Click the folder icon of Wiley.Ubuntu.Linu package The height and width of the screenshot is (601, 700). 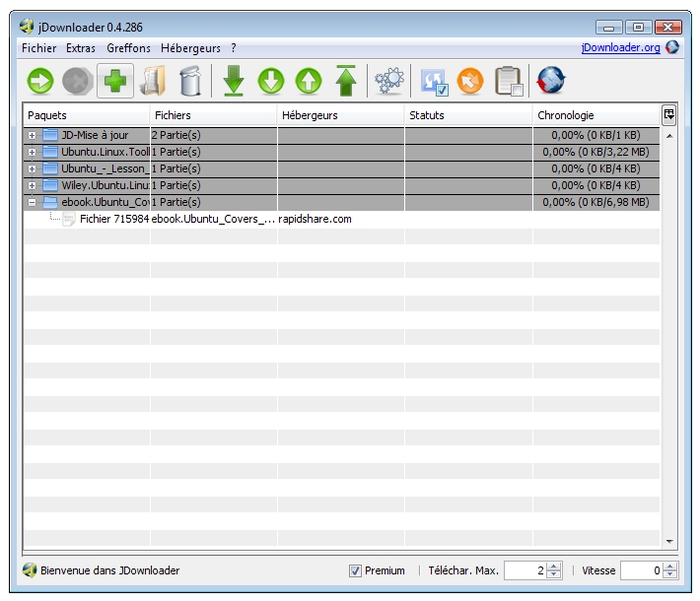tap(50, 185)
